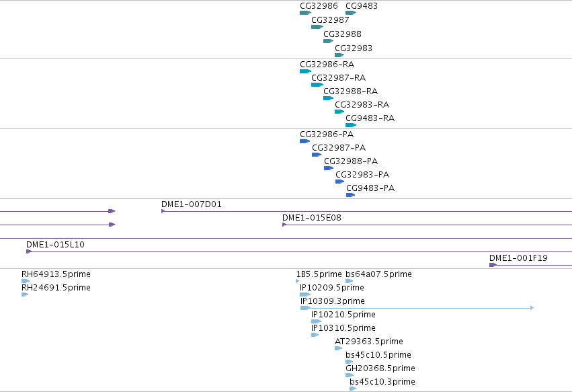Image resolution: width=572 pixels, height=392 pixels.
Task: Select the CG9483-PA protein glyph
Action: pyautogui.click(x=351, y=196)
